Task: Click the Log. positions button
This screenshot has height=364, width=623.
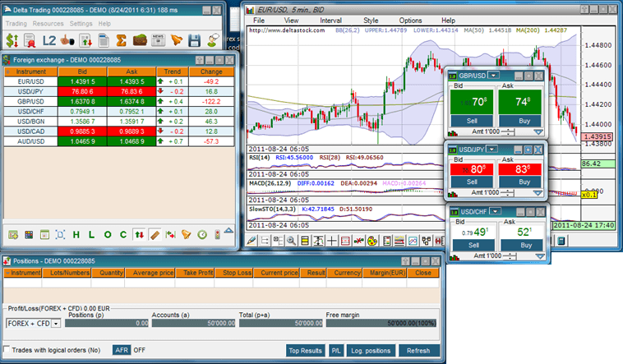Action: pyautogui.click(x=371, y=351)
